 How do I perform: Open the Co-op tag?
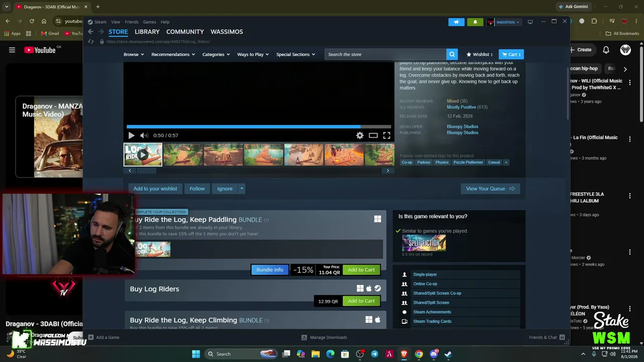407,162
